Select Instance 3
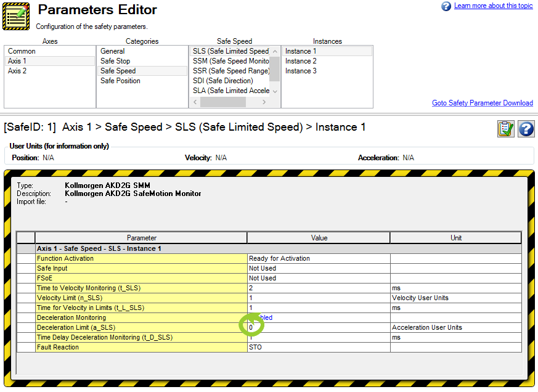The image size is (538, 392). pos(327,71)
